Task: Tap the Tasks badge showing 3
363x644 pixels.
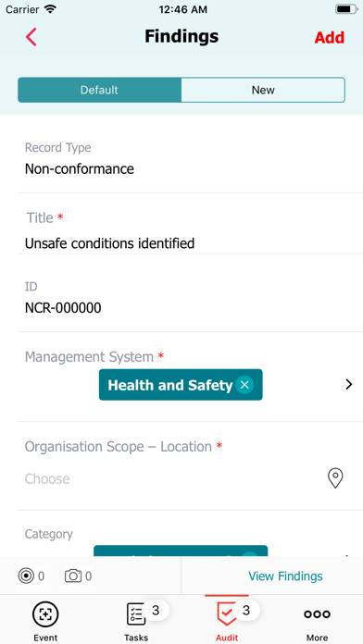Action: (x=156, y=611)
